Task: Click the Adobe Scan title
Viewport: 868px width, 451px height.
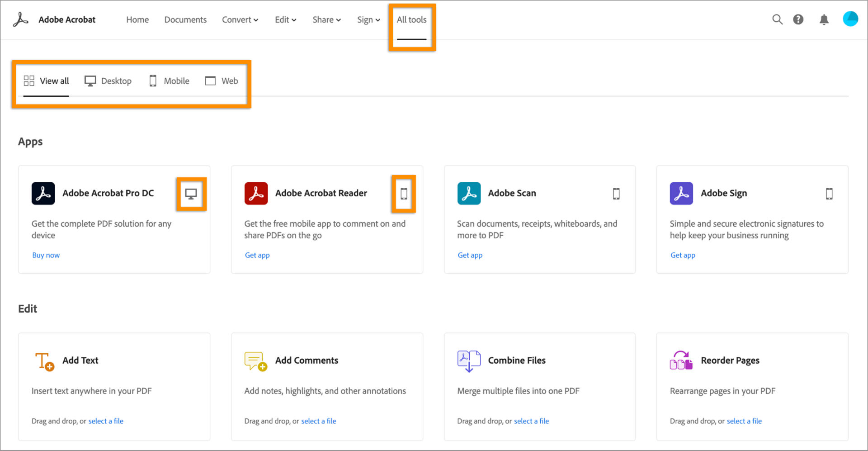Action: point(512,193)
